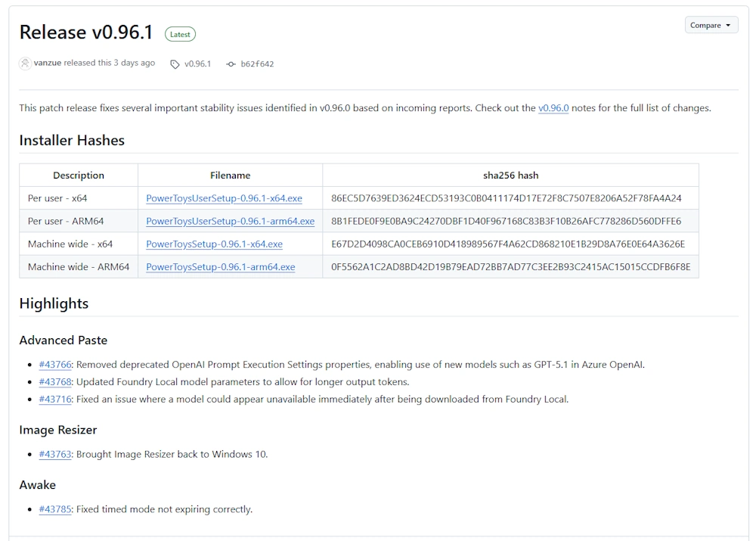Open Awake pull request #43785
The width and height of the screenshot is (756, 541).
coord(55,509)
